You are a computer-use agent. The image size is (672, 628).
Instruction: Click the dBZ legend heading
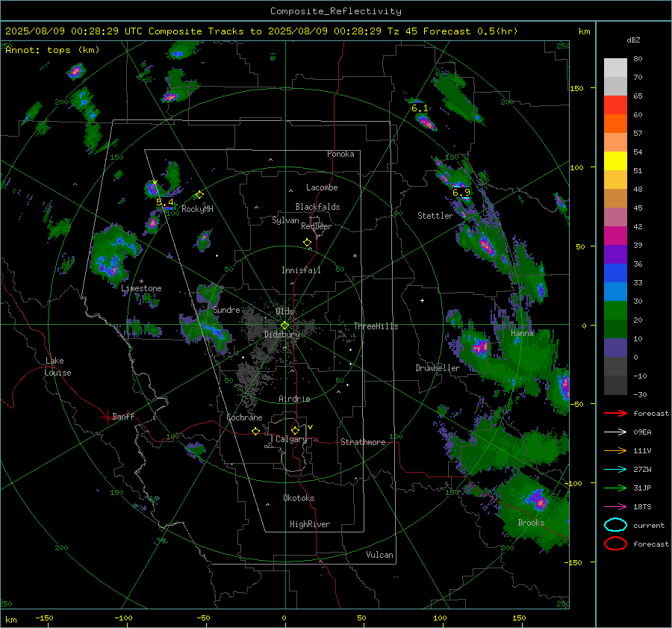(x=633, y=40)
